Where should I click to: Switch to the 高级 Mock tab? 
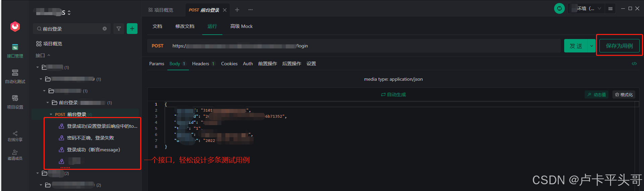pyautogui.click(x=241, y=26)
